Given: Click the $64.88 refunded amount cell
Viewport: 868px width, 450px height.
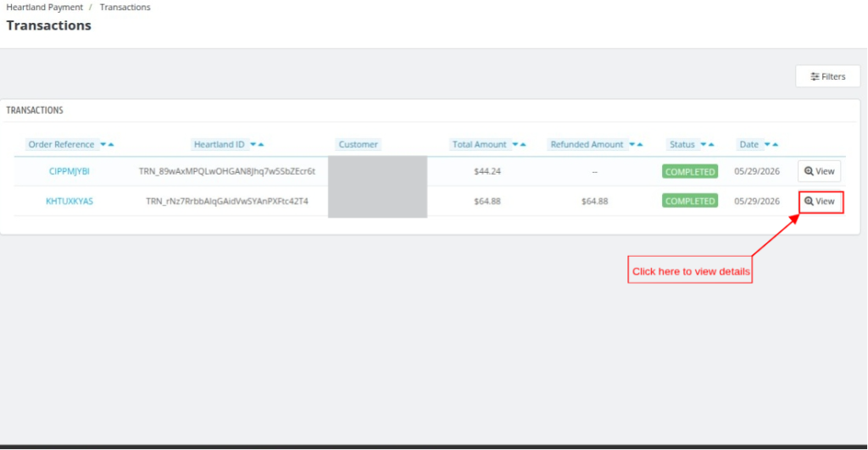Looking at the screenshot, I should 594,201.
